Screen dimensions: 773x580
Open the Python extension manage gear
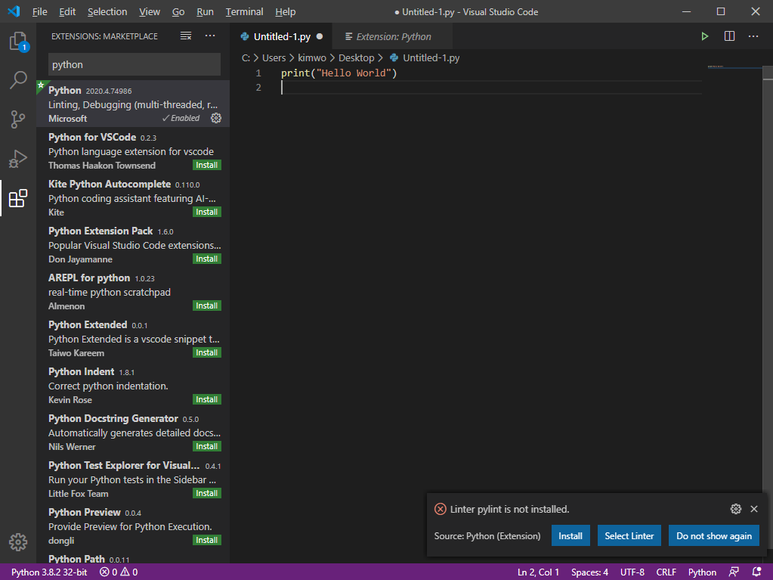(216, 118)
